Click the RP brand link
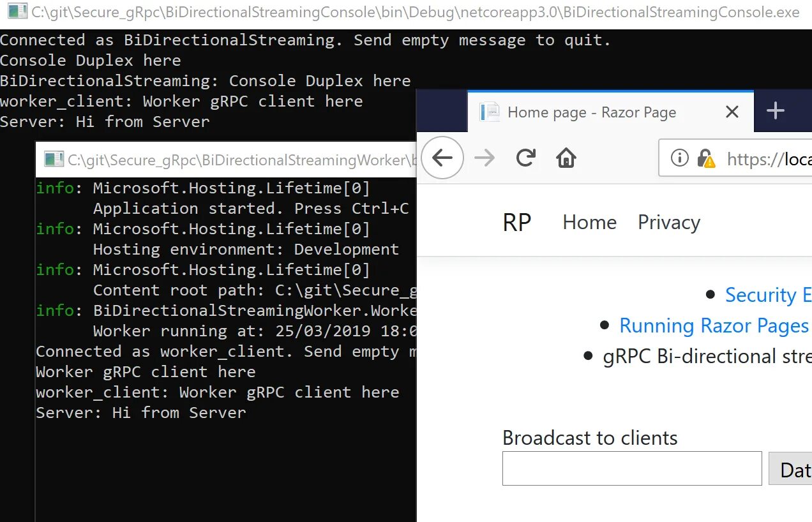Image resolution: width=812 pixels, height=522 pixels. tap(517, 222)
